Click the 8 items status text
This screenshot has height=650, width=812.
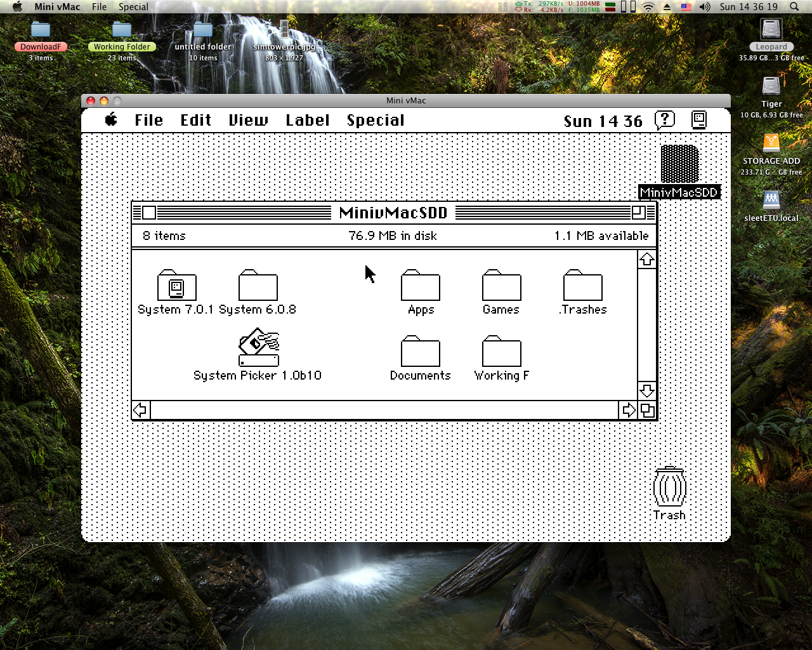click(x=164, y=235)
